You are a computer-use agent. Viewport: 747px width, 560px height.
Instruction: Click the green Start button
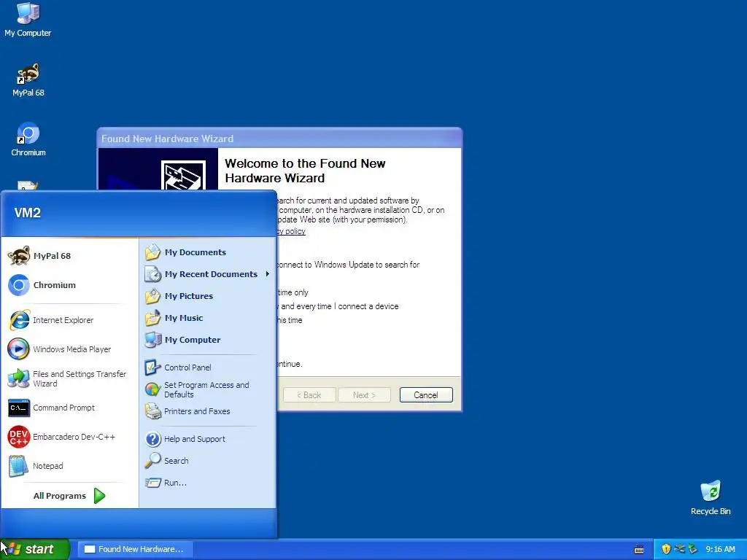(x=35, y=549)
